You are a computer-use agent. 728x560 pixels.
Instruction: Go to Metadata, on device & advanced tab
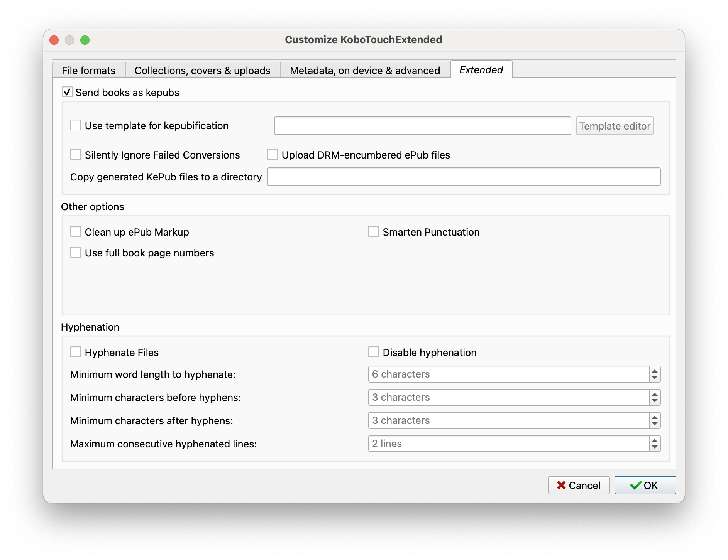click(x=365, y=70)
